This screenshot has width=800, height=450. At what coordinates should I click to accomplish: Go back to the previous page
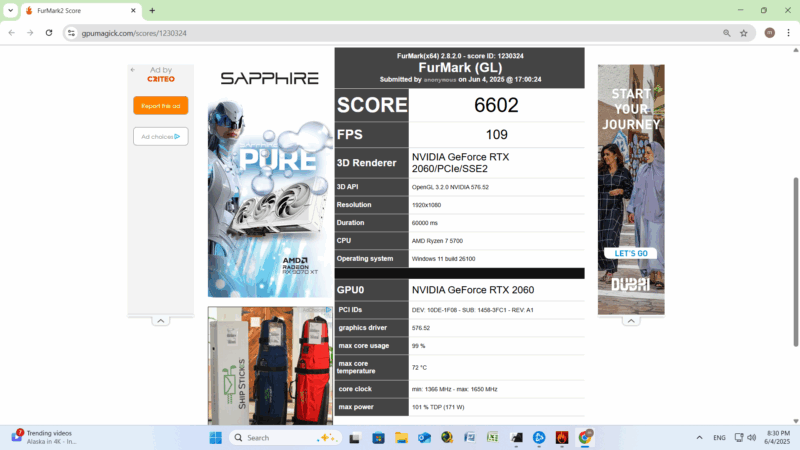12,33
